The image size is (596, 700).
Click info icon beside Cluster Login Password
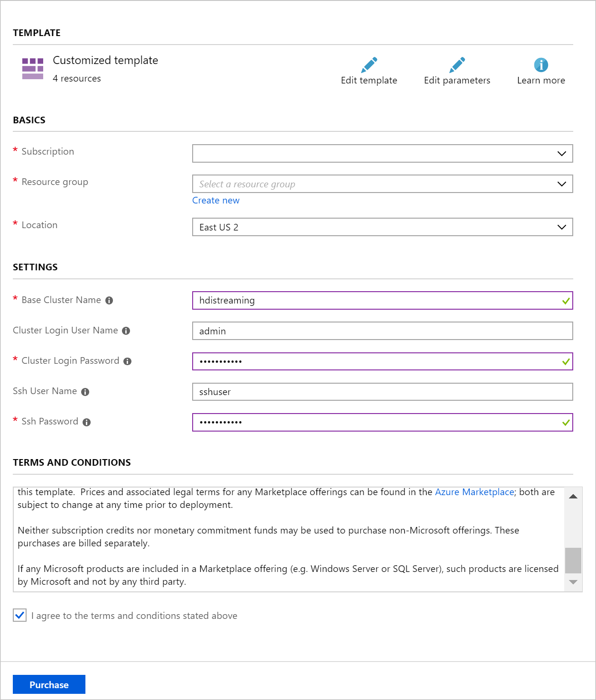pyautogui.click(x=127, y=361)
